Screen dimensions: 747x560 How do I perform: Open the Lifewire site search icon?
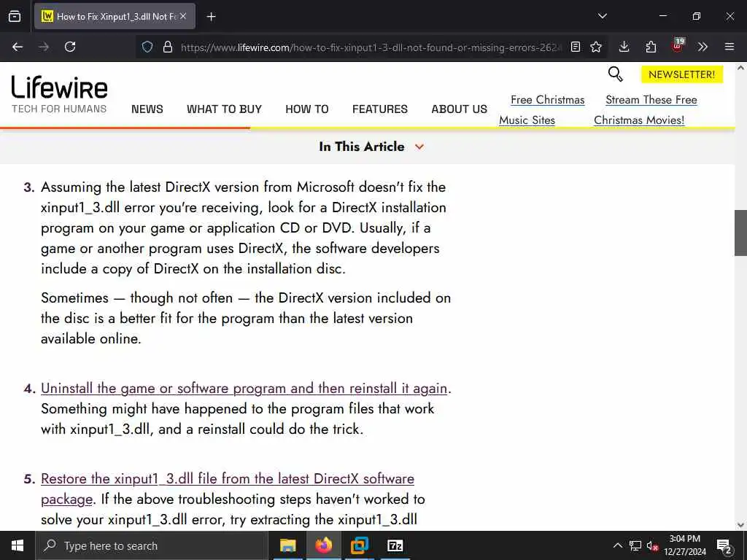click(615, 74)
